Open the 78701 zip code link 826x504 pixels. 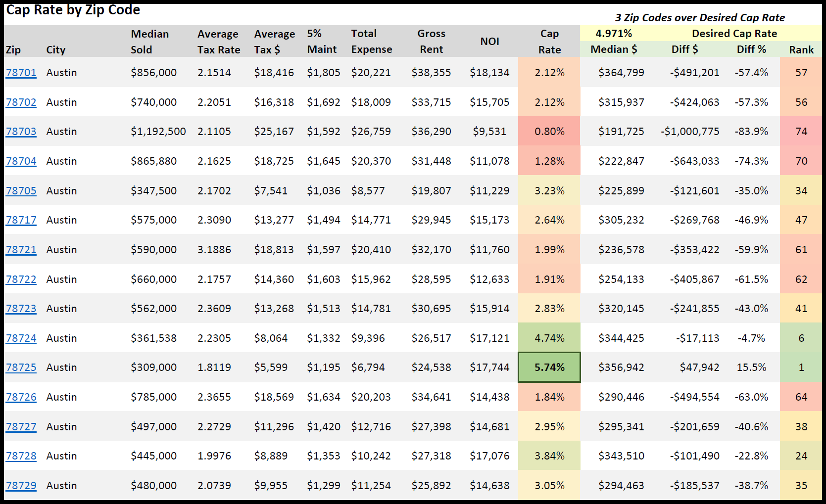point(21,73)
